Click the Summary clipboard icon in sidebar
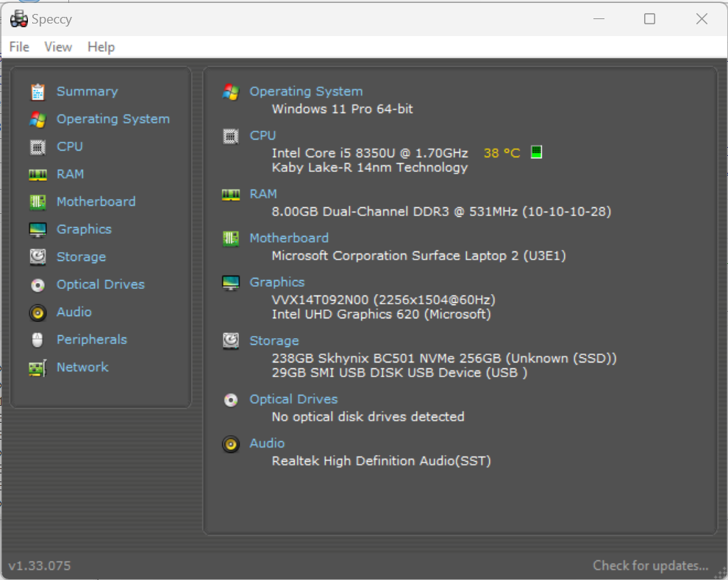Viewport: 728px width, 580px height. pyautogui.click(x=38, y=92)
